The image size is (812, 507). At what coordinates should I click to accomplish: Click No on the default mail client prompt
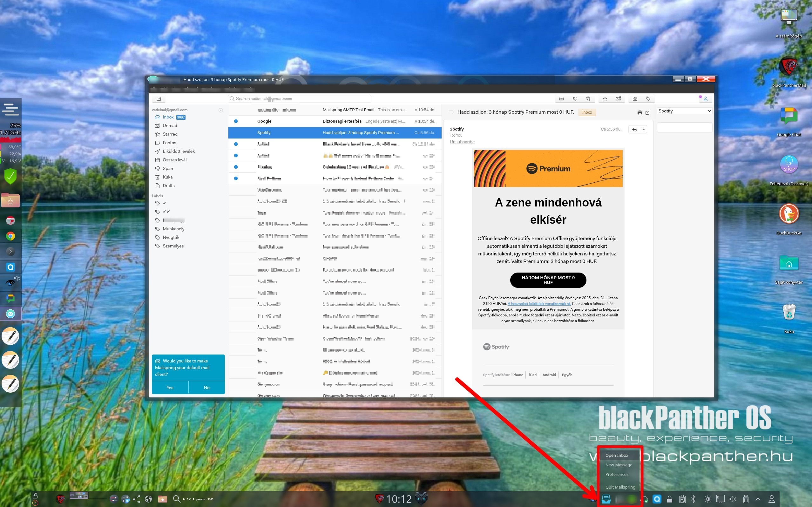coord(206,387)
